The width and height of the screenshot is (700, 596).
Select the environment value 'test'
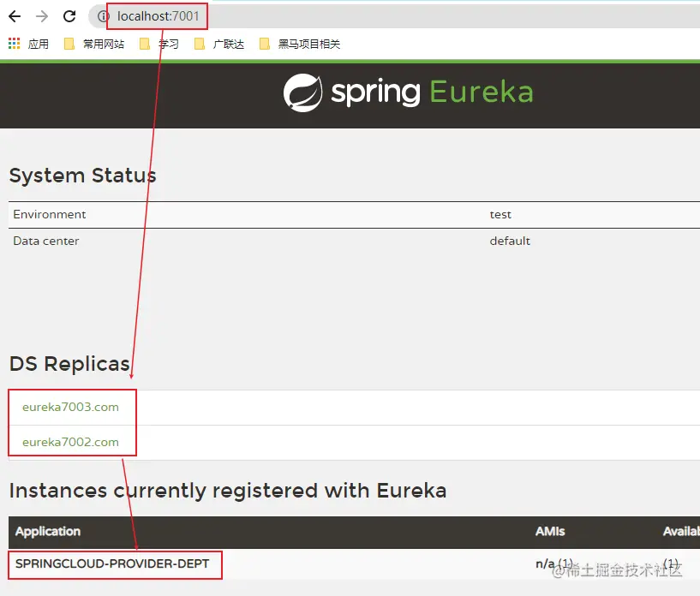point(500,215)
